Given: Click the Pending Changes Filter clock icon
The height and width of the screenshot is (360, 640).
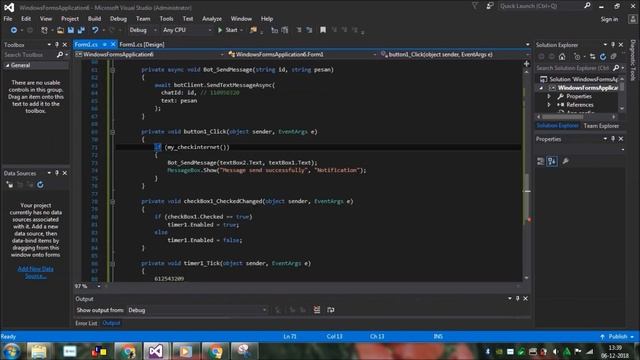Looking at the screenshot, I should coord(577,57).
